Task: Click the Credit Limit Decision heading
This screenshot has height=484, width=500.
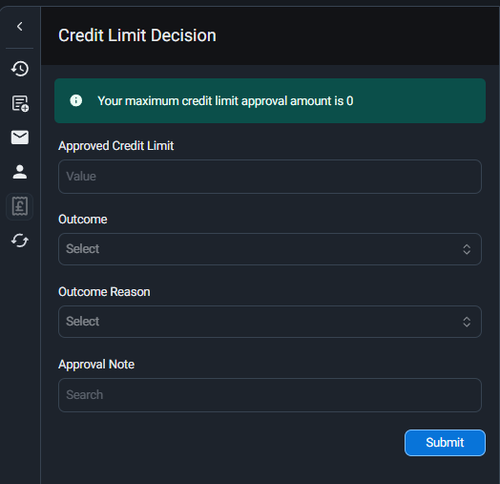Action: 137,35
